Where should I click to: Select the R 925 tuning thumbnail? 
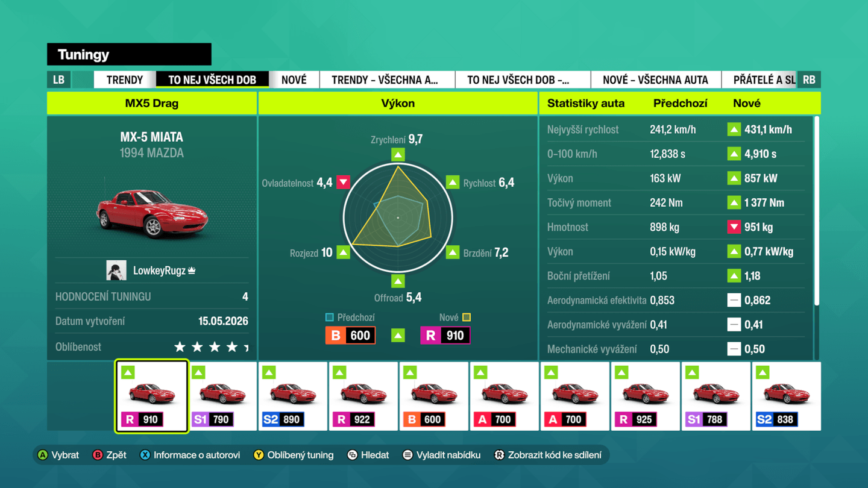click(646, 396)
